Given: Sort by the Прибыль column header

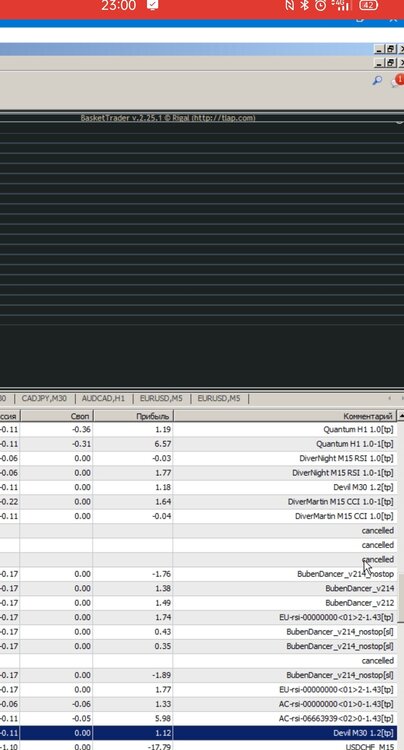Looking at the screenshot, I should (133, 416).
